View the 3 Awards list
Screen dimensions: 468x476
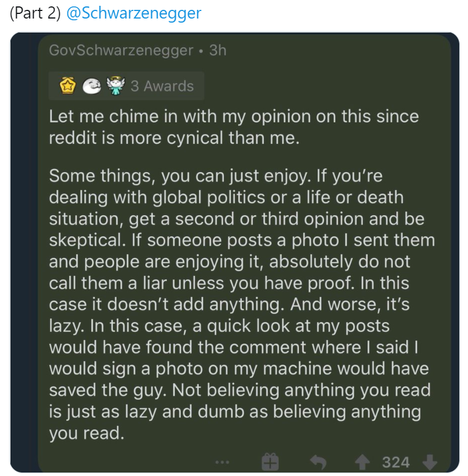[x=162, y=86]
